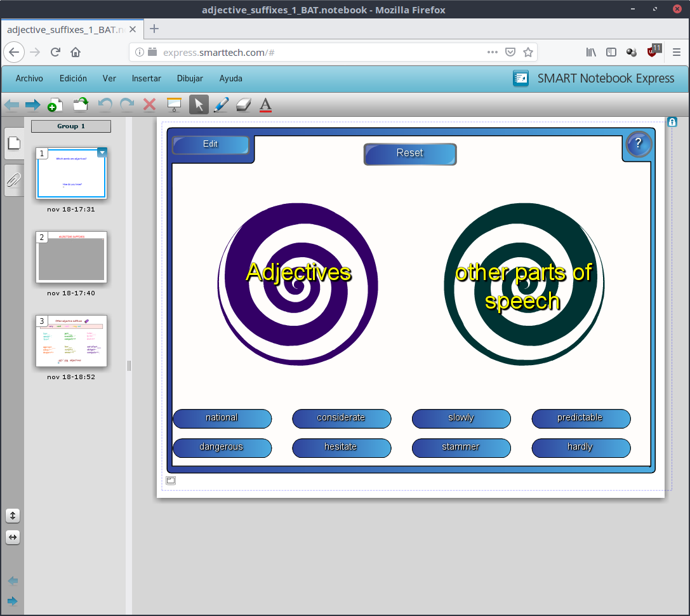The width and height of the screenshot is (690, 616).
Task: Add a new page with the toolbar icon
Action: point(55,105)
